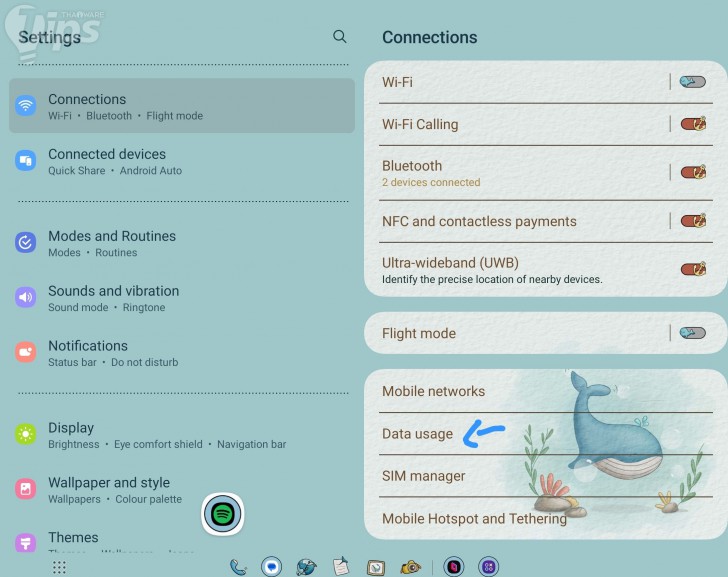
Task: Select Sounds and vibration in settings list
Action: pyautogui.click(x=182, y=298)
